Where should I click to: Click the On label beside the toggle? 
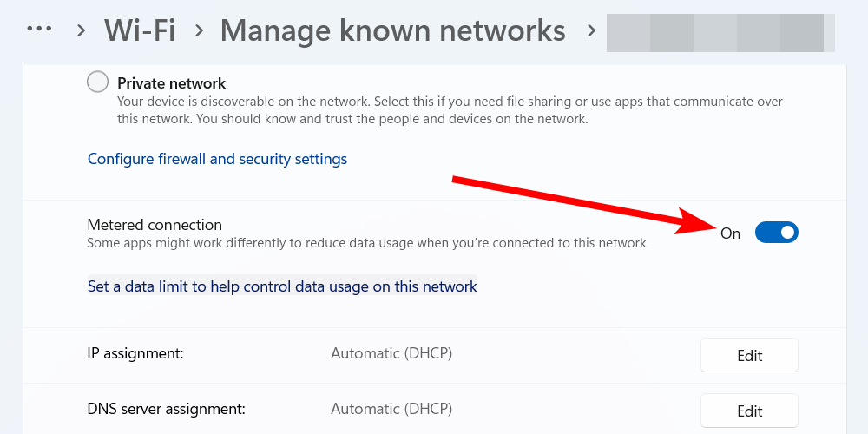click(731, 233)
